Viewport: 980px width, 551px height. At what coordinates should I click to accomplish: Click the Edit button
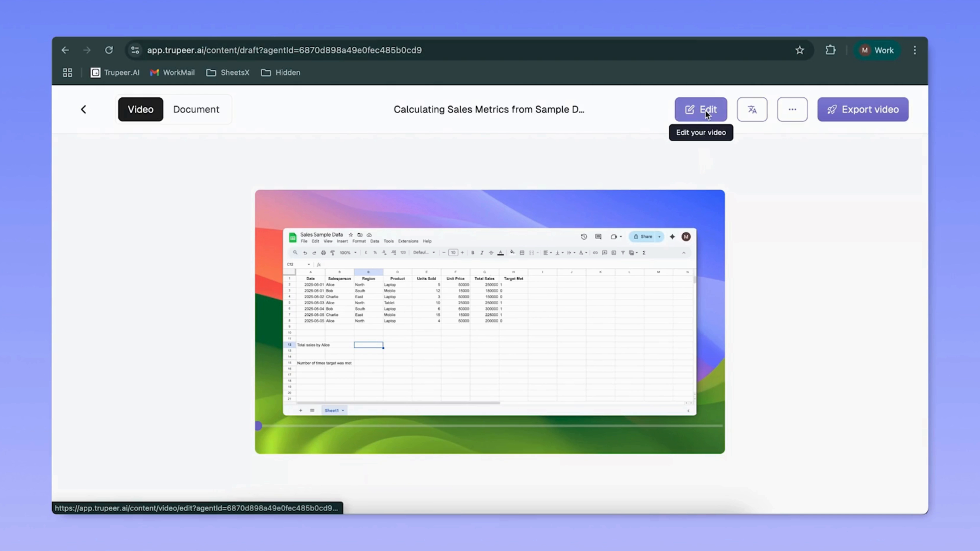coord(701,109)
